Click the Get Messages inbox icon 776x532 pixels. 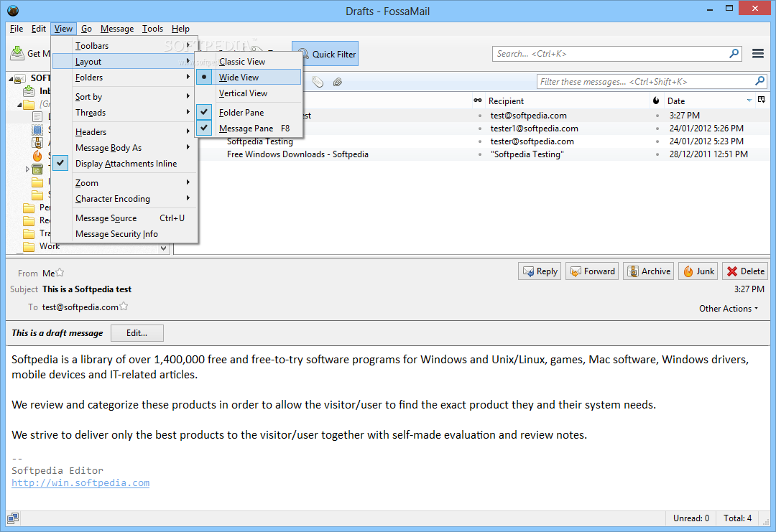pyautogui.click(x=17, y=53)
